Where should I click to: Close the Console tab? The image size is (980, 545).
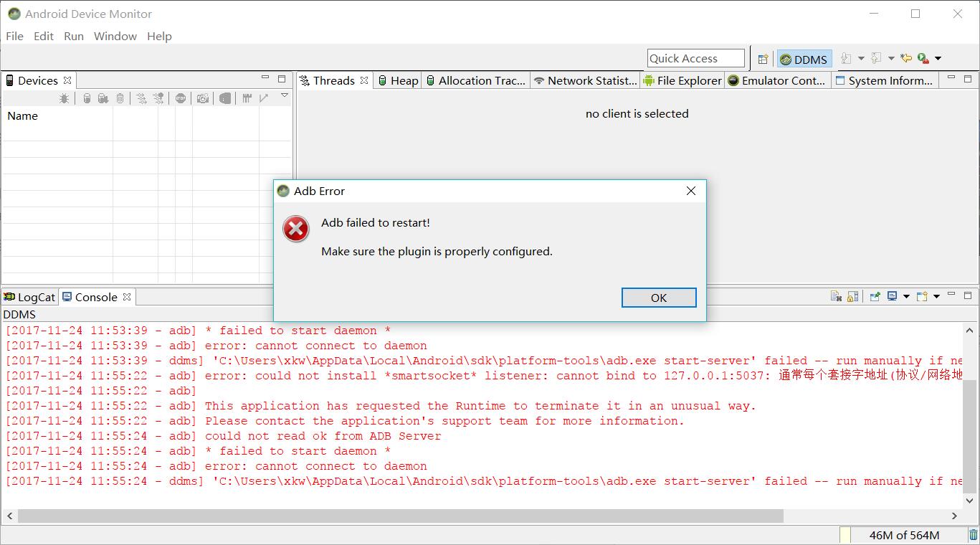pos(127,297)
